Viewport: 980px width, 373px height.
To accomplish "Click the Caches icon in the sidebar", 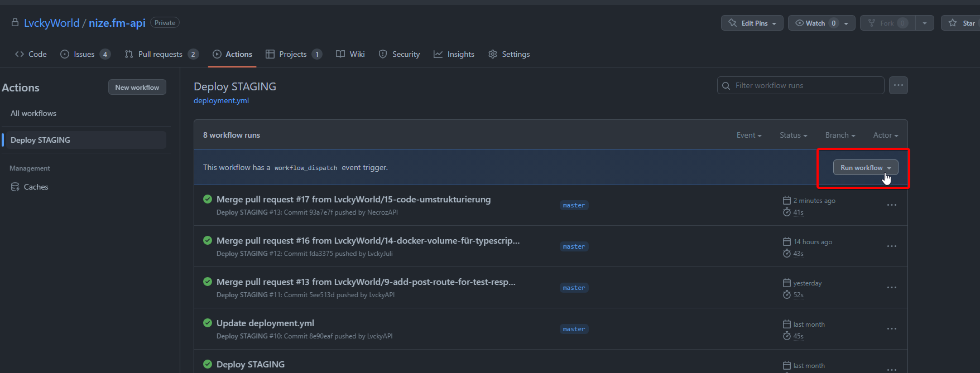I will point(15,187).
